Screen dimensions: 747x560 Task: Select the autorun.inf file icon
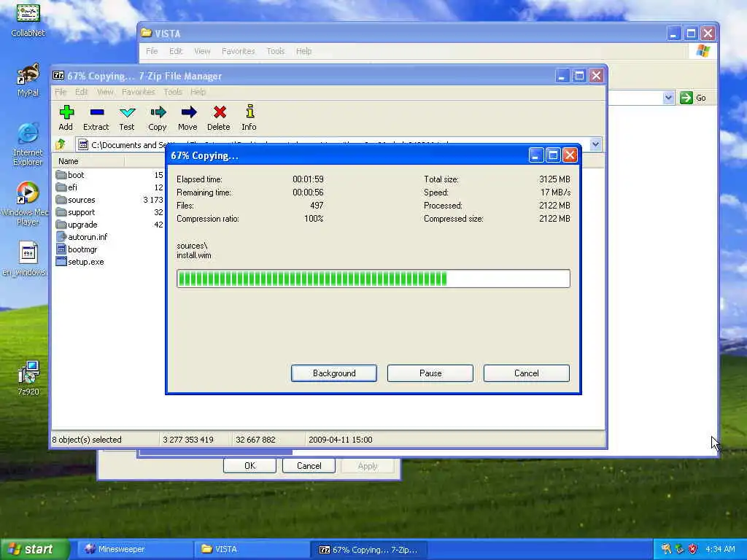(x=61, y=237)
